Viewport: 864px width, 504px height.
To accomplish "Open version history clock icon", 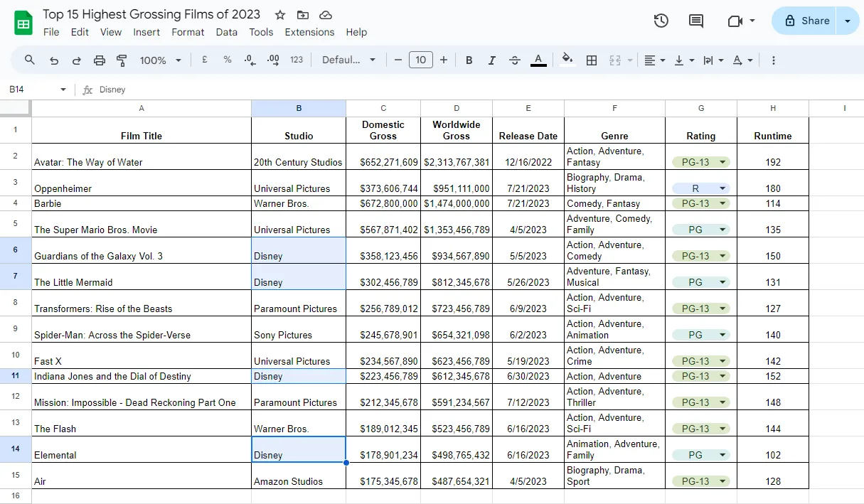I will (x=661, y=21).
